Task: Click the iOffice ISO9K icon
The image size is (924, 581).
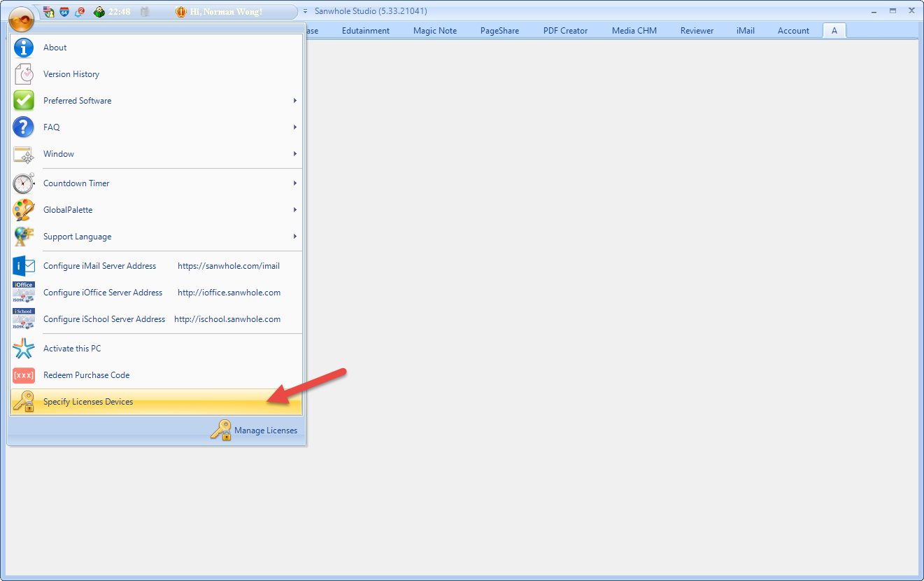Action: (24, 293)
